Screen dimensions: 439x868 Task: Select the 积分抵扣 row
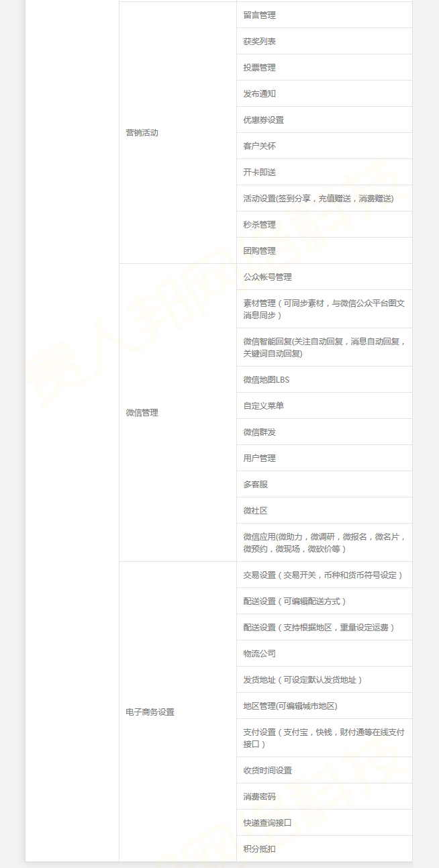click(x=324, y=849)
